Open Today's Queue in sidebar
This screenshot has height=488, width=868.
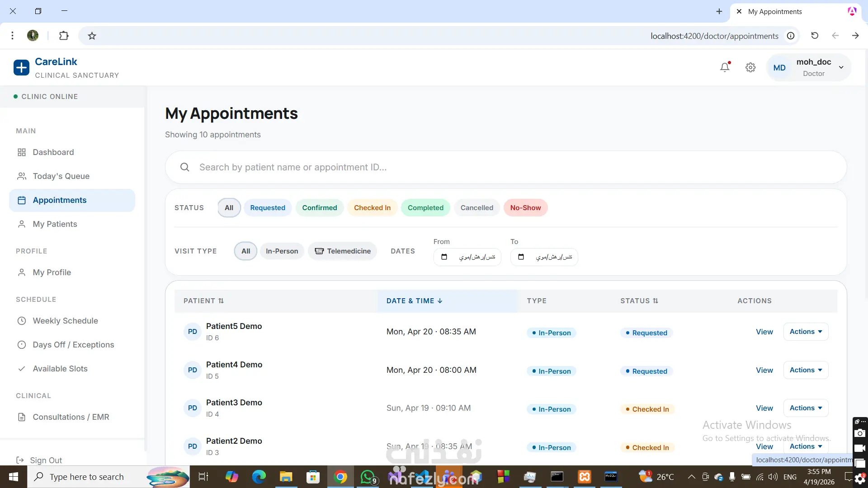[x=72, y=176]
